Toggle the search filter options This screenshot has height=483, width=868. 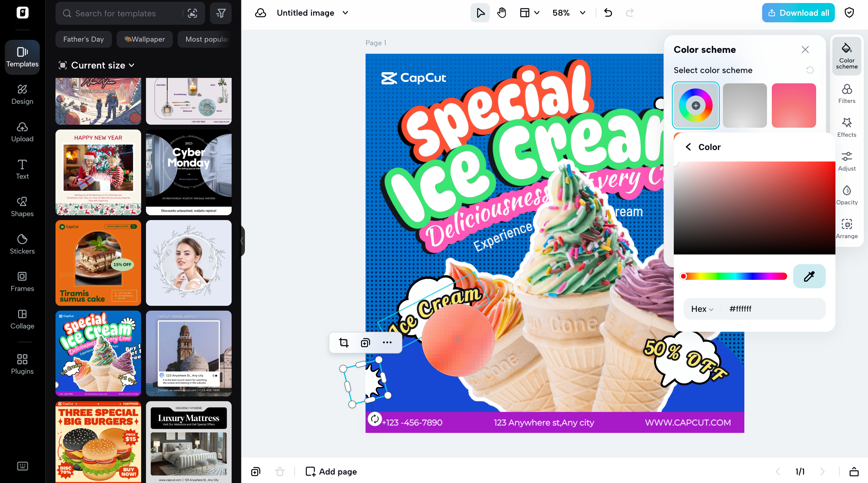coord(221,13)
